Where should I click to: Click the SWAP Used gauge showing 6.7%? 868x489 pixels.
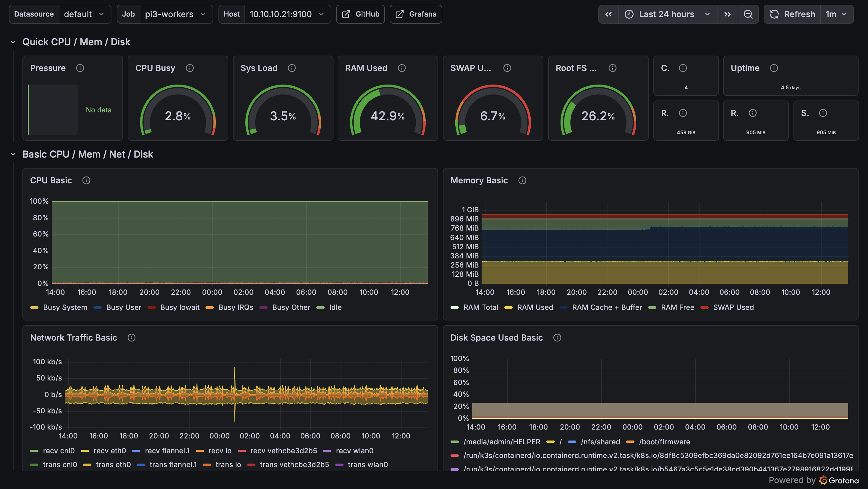point(493,110)
